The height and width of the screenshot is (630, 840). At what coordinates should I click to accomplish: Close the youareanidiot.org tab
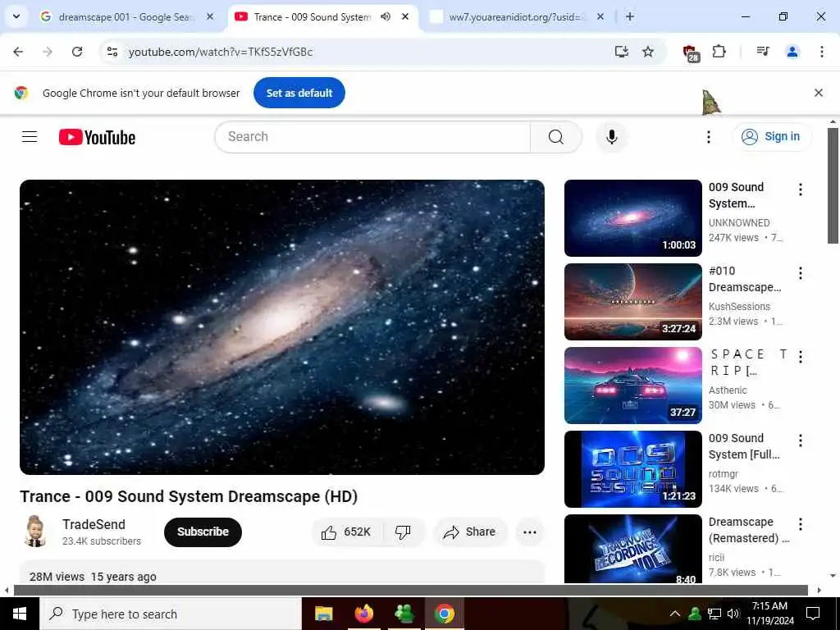click(x=600, y=16)
